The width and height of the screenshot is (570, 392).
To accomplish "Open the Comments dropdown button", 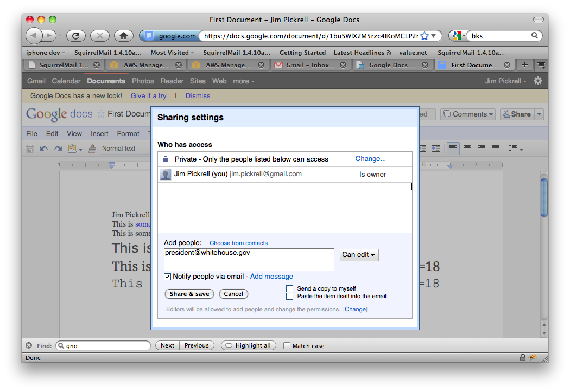I will coord(468,114).
